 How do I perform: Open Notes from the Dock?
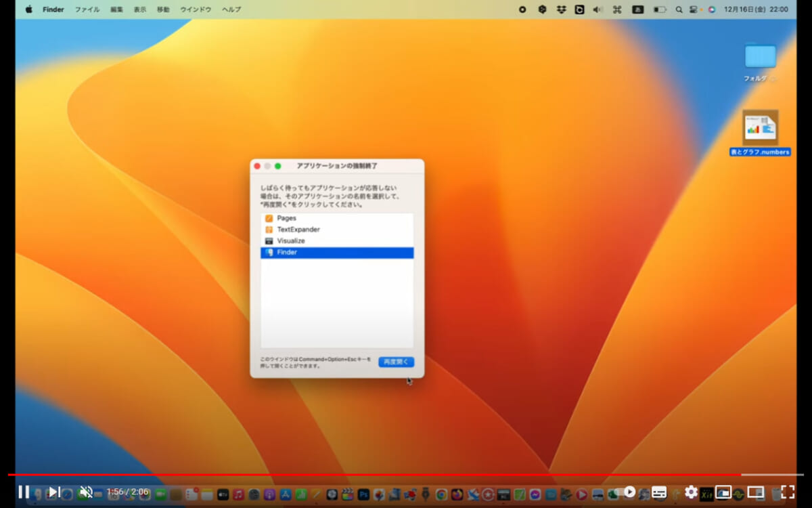pyautogui.click(x=207, y=494)
